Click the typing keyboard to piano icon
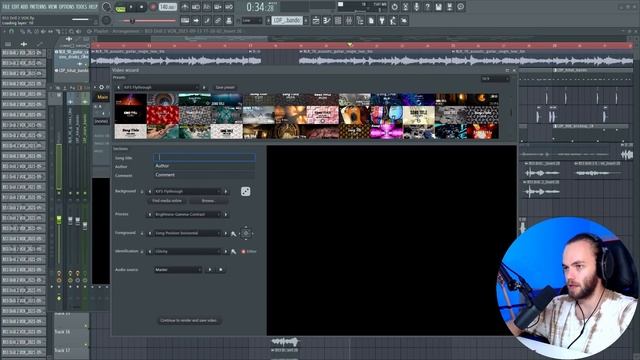Viewport: 640px width, 360px height. [x=185, y=20]
